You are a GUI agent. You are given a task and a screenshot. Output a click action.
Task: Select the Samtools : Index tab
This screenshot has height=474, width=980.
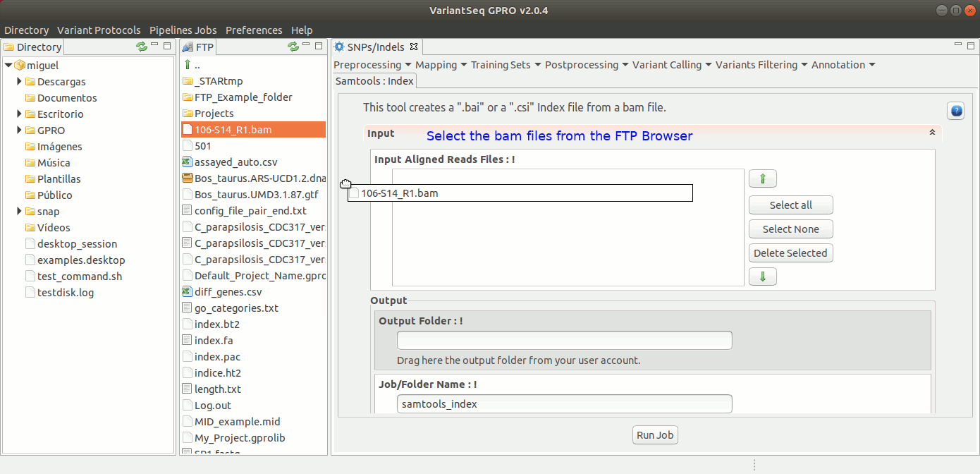(374, 80)
